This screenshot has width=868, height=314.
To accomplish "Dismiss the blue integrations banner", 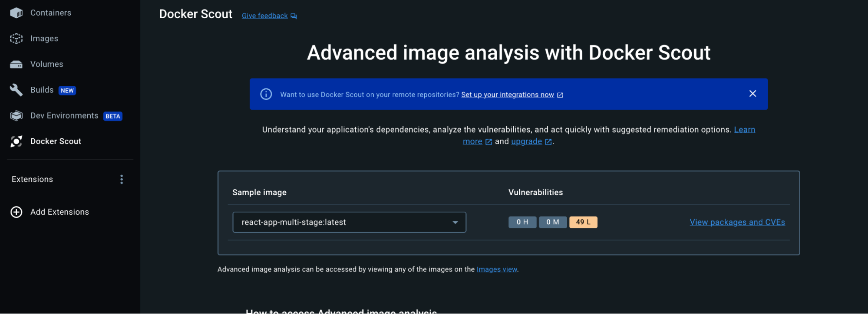I will point(752,94).
